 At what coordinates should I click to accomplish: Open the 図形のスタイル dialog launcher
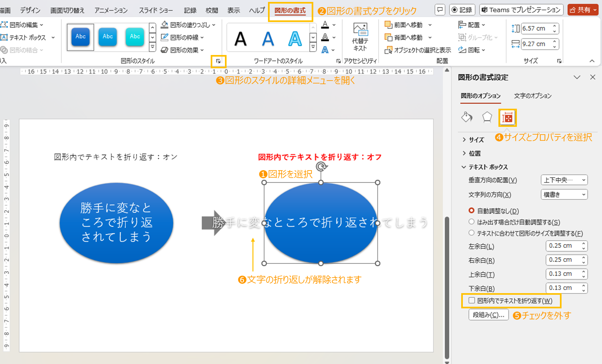pos(218,61)
